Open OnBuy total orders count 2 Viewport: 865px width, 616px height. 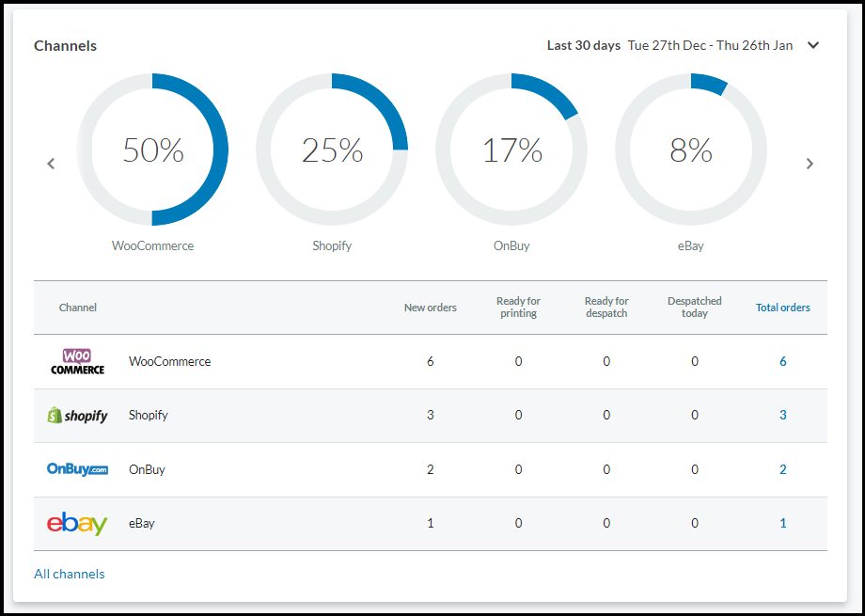click(783, 469)
